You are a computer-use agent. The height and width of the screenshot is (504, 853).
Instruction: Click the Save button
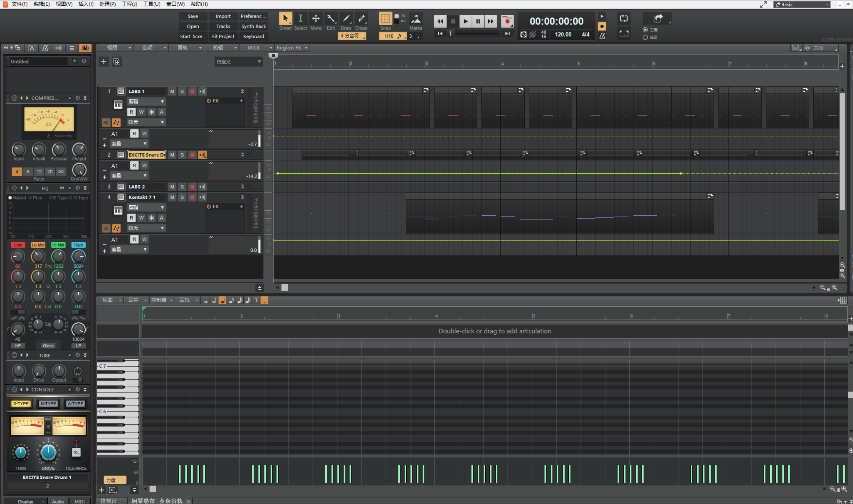point(193,16)
